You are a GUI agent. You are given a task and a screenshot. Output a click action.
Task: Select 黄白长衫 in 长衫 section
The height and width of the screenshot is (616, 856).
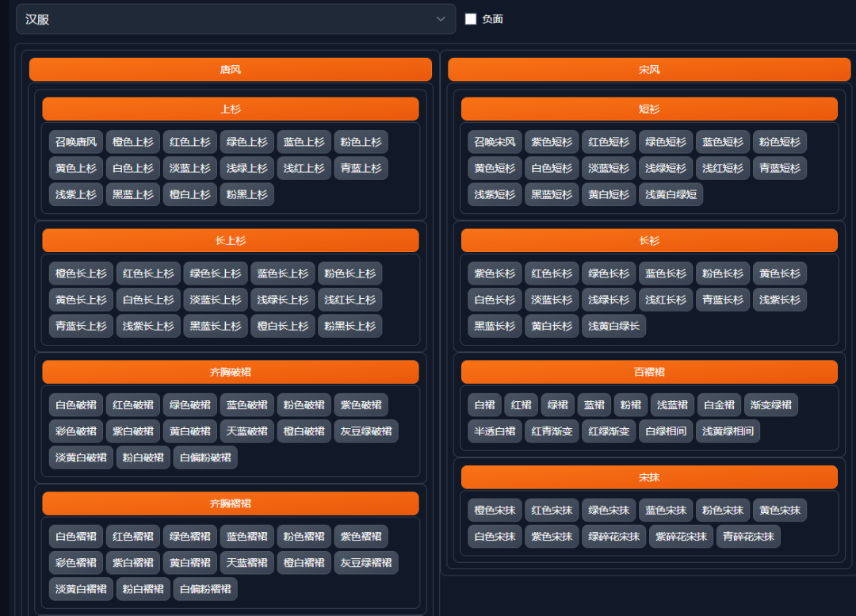pos(551,326)
